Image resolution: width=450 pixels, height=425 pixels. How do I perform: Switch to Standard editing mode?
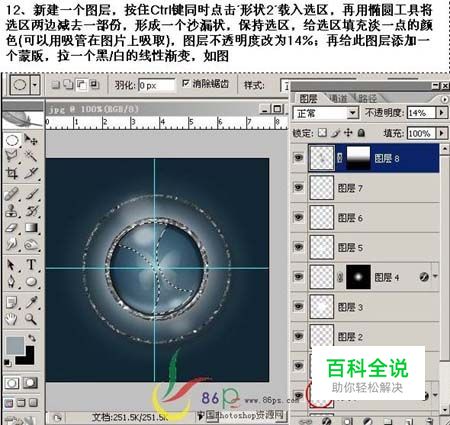pos(12,383)
